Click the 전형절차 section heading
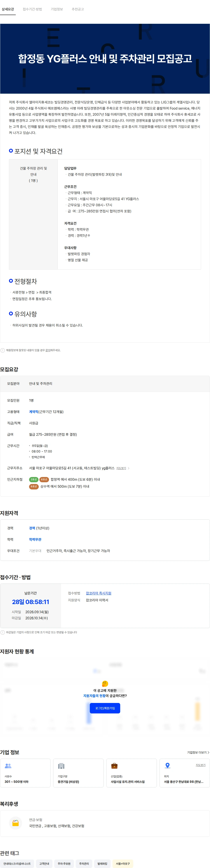The width and height of the screenshot is (210, 868). [26, 281]
